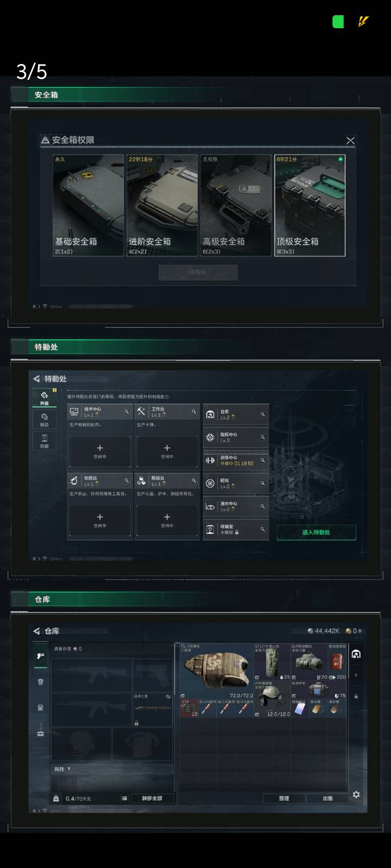391x868 pixels.
Task: Click the back arrow next to 仓库 title
Action: point(36,631)
